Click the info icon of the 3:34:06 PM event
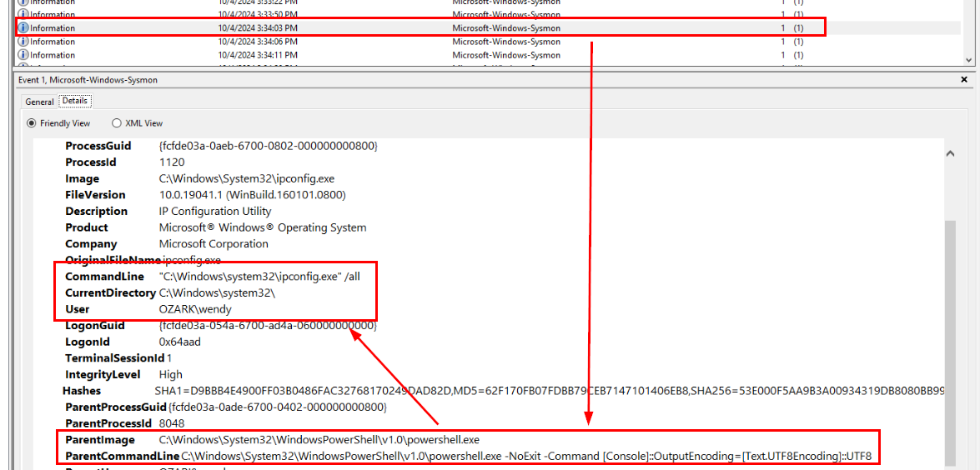980x470 pixels. point(23,42)
